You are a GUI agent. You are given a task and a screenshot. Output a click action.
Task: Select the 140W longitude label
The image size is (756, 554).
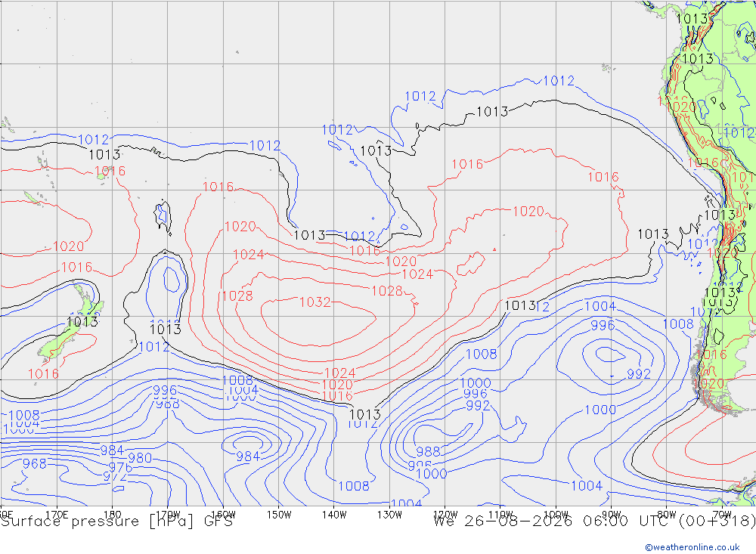(334, 514)
